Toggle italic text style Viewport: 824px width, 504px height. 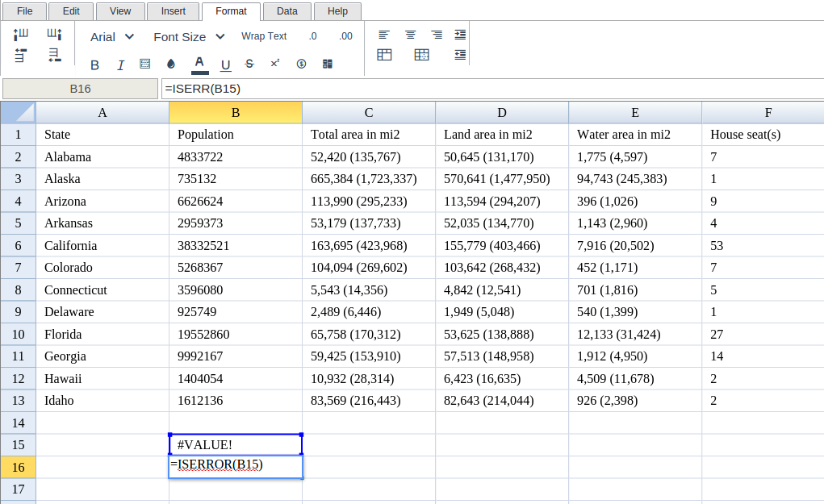click(x=120, y=65)
